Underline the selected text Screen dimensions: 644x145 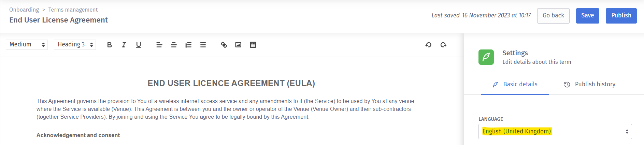click(139, 45)
